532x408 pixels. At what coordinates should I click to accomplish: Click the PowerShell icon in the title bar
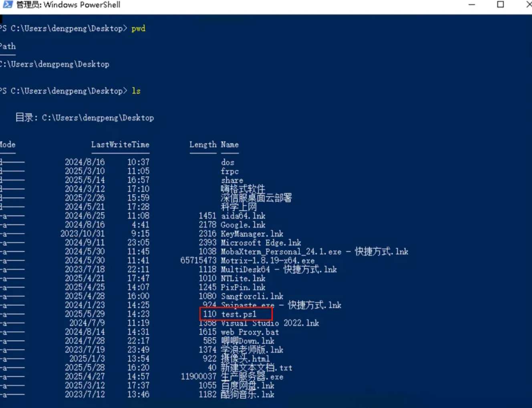point(8,5)
